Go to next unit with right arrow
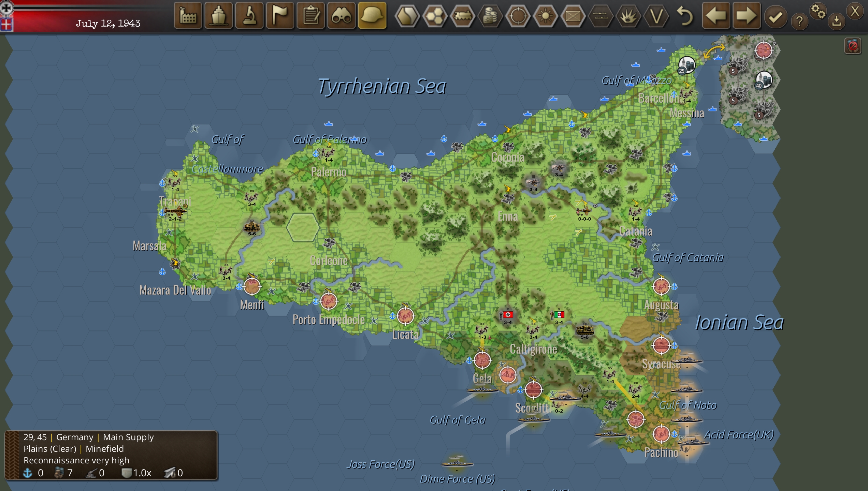The image size is (868, 491). [x=747, y=16]
